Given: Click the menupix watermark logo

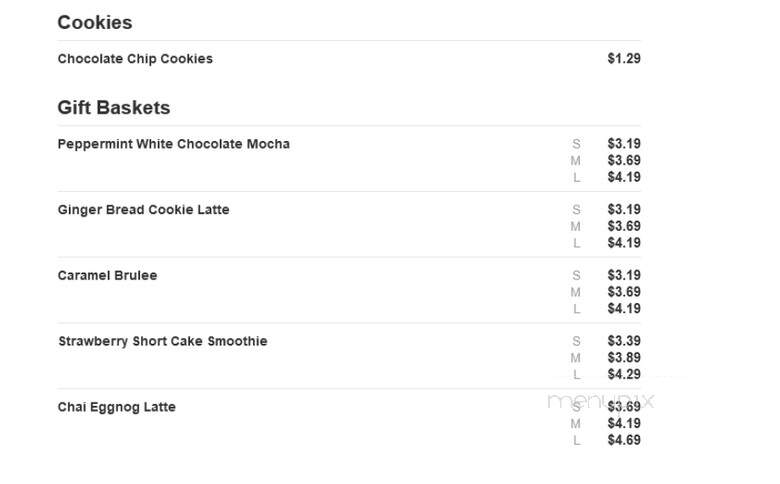Looking at the screenshot, I should point(600,401).
